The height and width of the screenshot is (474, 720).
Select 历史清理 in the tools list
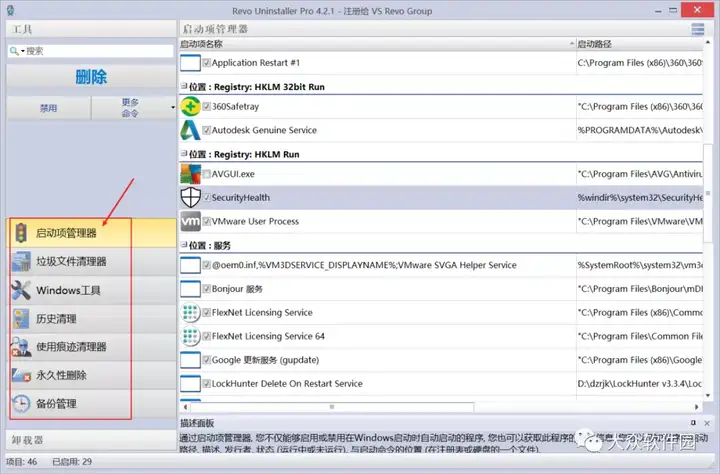coord(92,319)
